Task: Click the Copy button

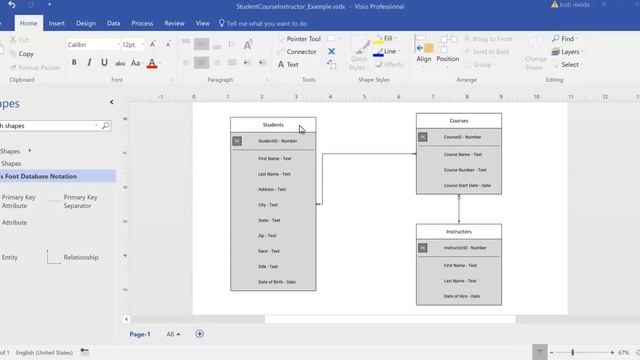Action: pos(22,54)
